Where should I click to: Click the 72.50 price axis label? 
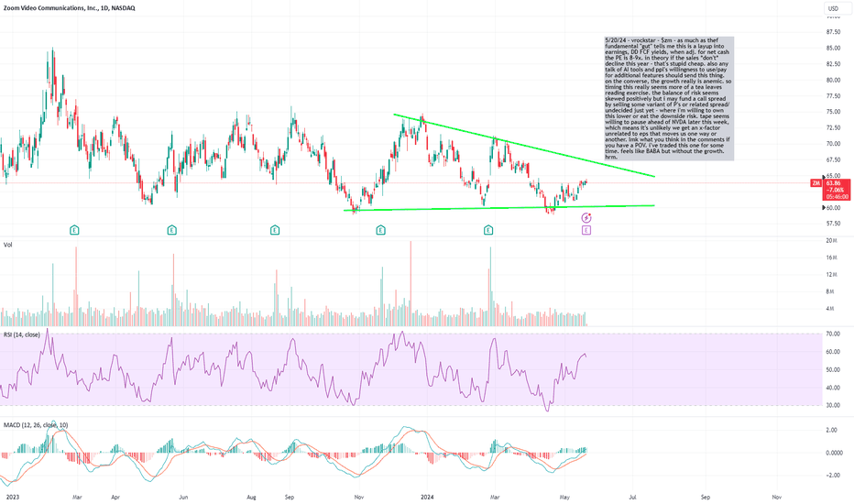pos(833,127)
